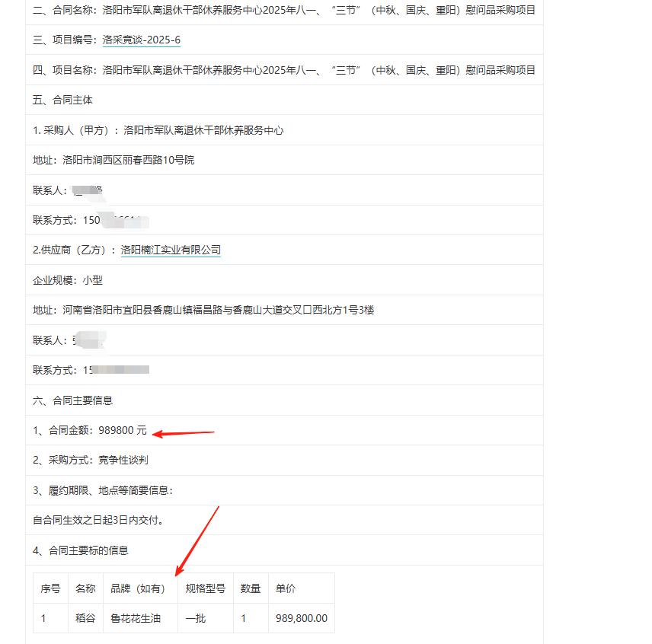The width and height of the screenshot is (652, 644).
Task: Click the 名称 table header
Action: pos(85,588)
